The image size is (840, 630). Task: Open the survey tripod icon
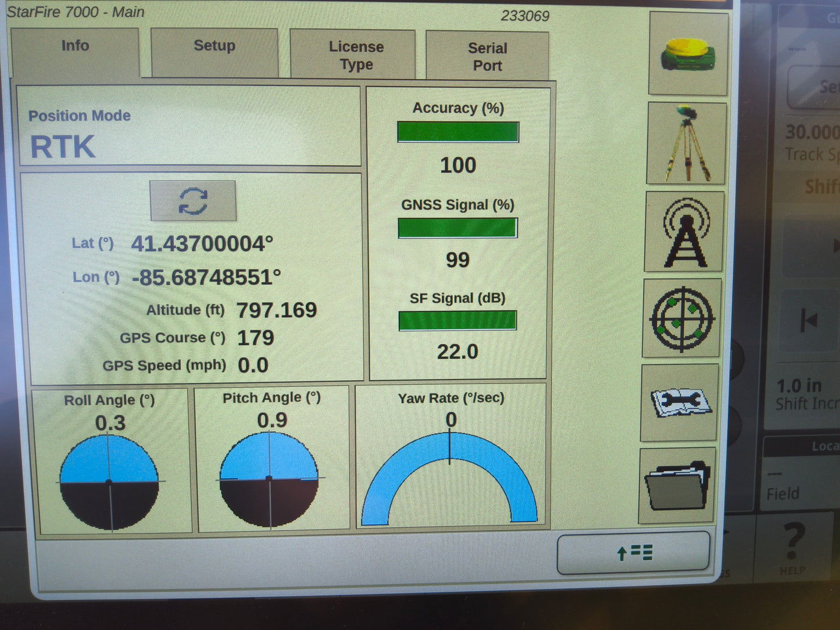687,144
